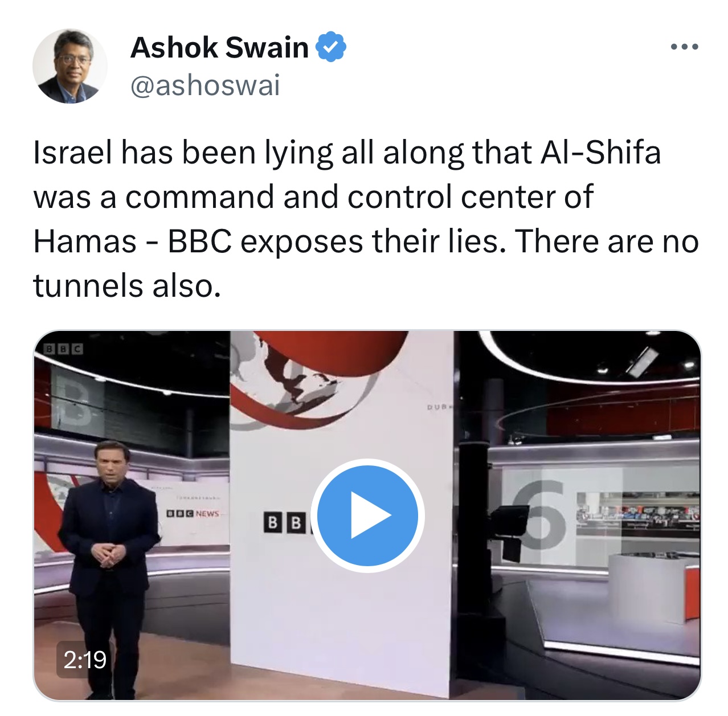
Task: Click the 'tunnels also.' text line
Action: [x=126, y=285]
